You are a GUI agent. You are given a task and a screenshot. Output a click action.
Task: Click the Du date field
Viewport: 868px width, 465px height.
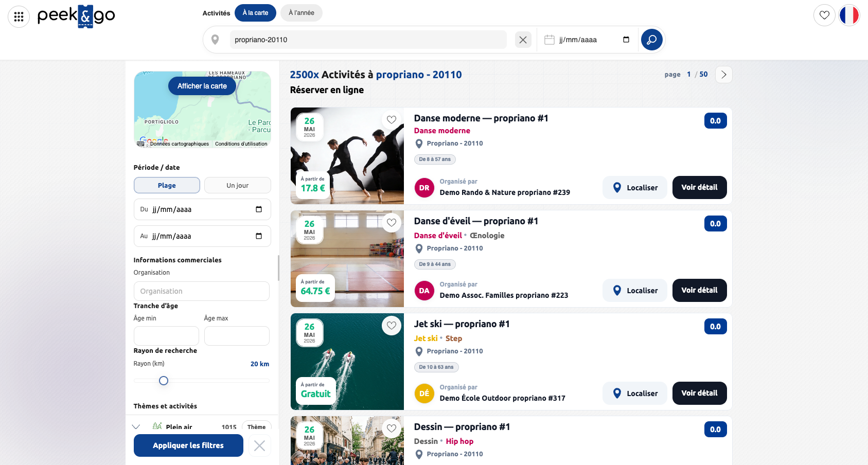(202, 209)
